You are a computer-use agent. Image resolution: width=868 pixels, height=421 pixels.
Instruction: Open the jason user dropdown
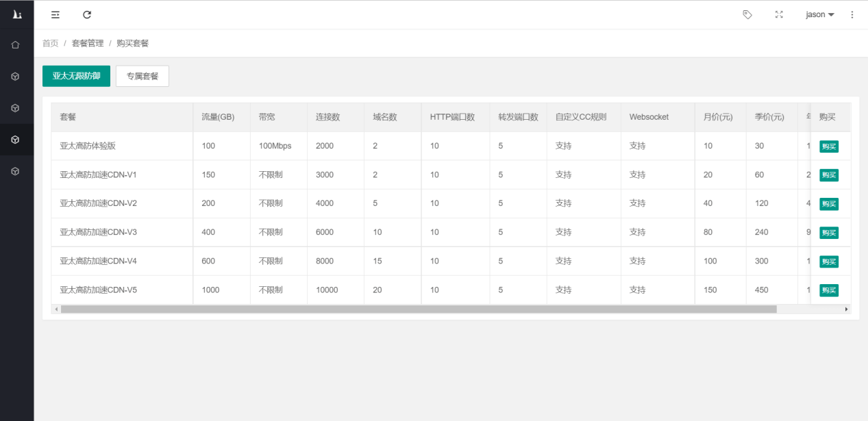click(819, 14)
